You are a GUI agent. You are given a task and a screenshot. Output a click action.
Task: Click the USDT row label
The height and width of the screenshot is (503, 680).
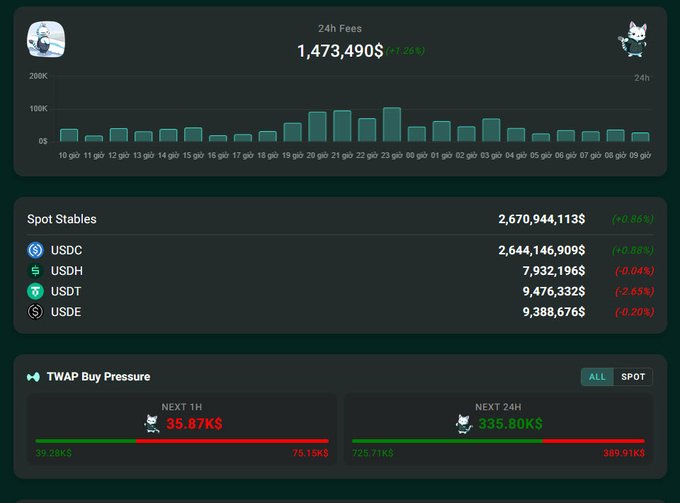pyautogui.click(x=66, y=291)
